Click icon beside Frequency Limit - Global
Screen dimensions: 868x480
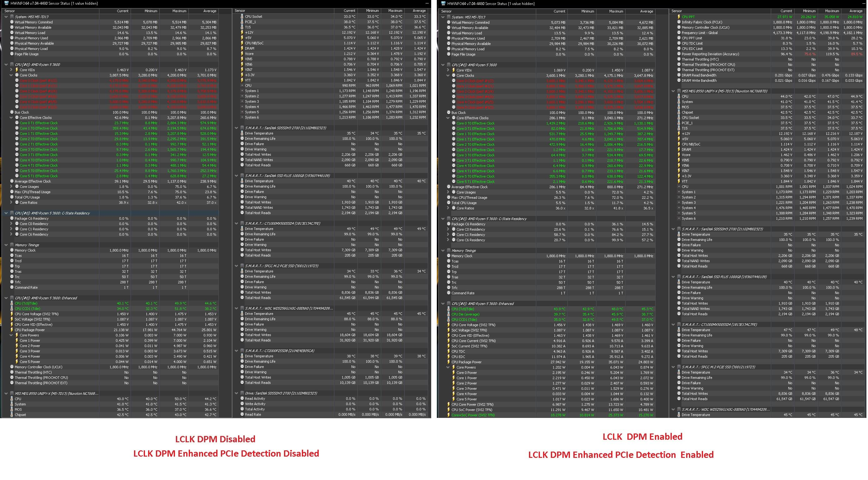pos(679,33)
